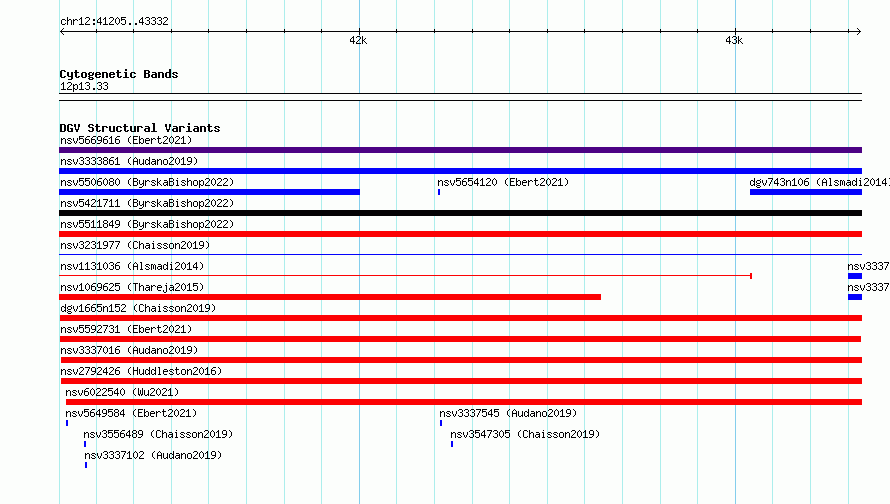890x504 pixels.
Task: Click the small blue mark under nsv5654120
Action: click(439, 192)
